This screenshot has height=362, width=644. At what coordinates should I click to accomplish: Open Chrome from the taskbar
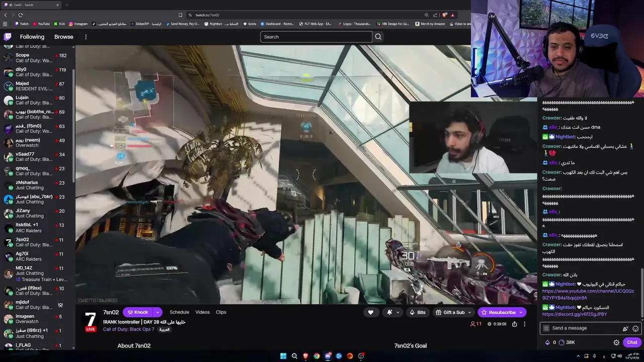tap(316, 356)
